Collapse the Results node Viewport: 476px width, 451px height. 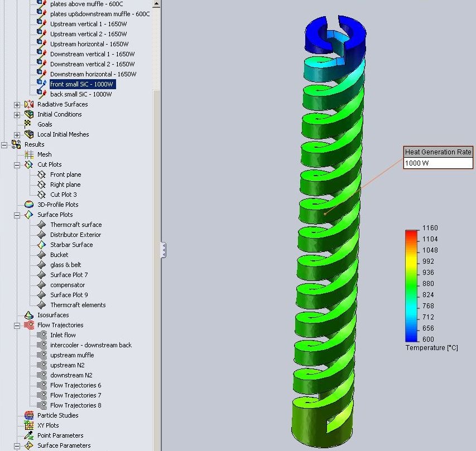pos(4,145)
